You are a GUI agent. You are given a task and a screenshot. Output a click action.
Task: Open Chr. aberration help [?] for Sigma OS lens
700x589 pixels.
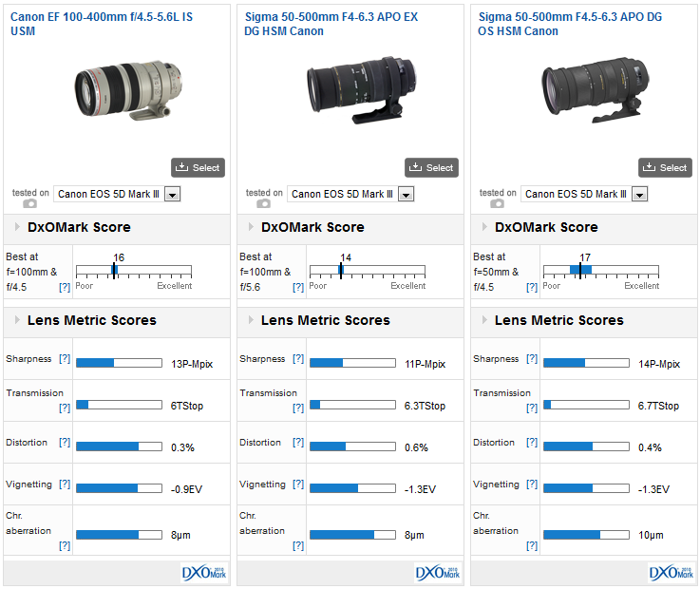(532, 545)
